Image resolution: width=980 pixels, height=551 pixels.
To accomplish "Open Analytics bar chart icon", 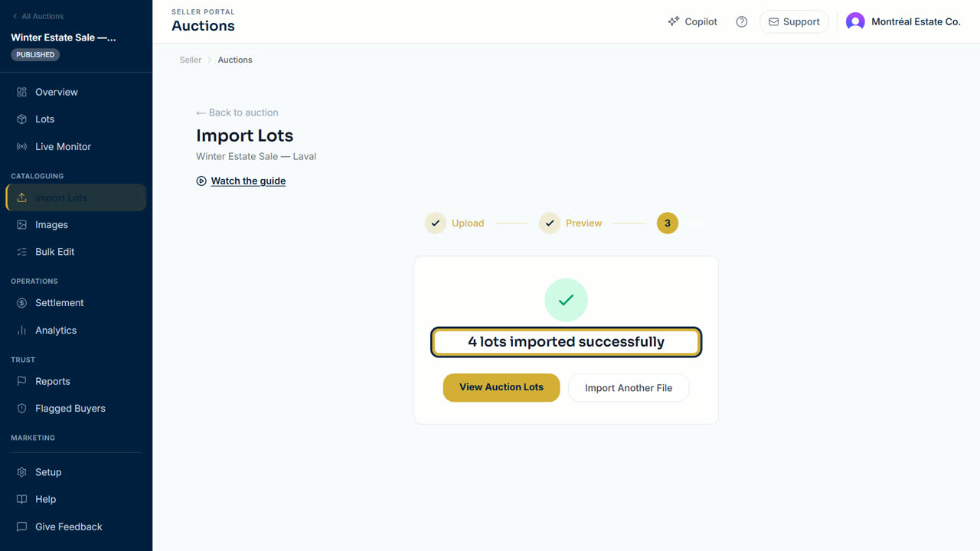I will coord(21,331).
